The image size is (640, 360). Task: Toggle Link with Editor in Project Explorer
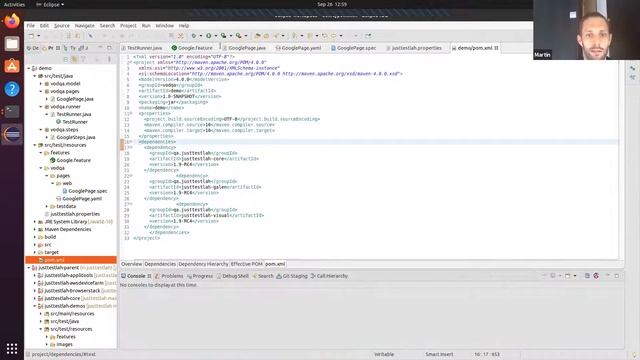click(x=74, y=60)
